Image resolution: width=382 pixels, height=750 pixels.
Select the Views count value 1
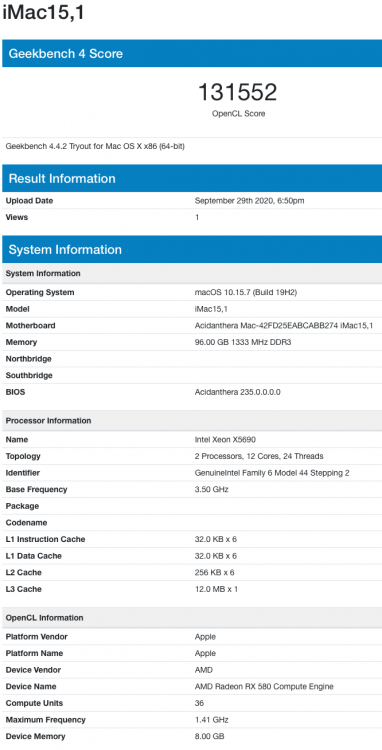(x=197, y=217)
